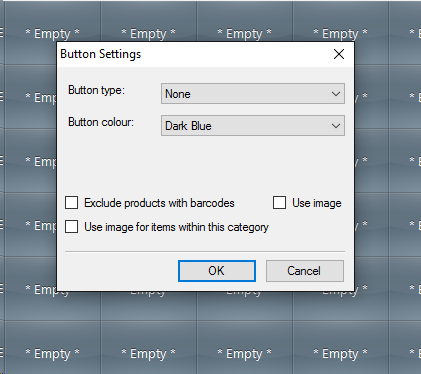The width and height of the screenshot is (421, 374).
Task: Select the fourth Empty tile in top row
Action: click(x=340, y=33)
